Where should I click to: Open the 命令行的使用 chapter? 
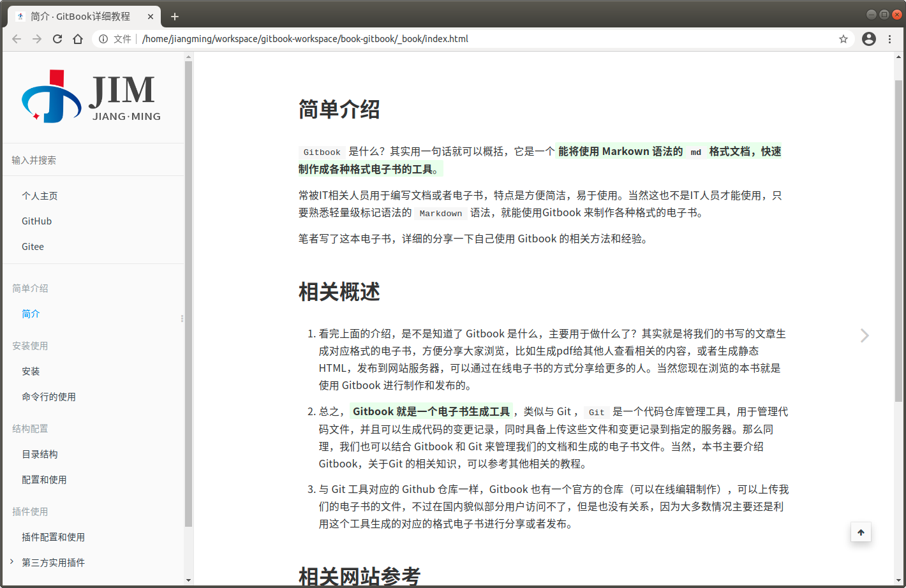pos(48,397)
